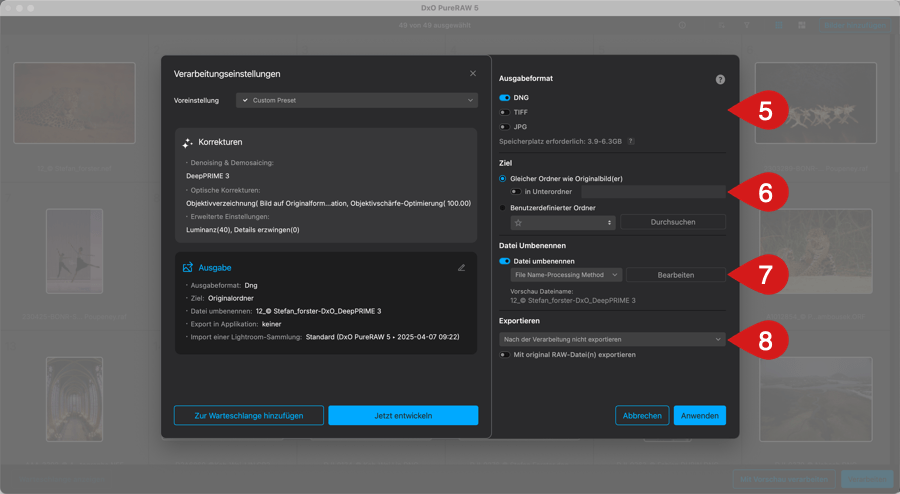Click the Durchsuchen button

pos(673,222)
